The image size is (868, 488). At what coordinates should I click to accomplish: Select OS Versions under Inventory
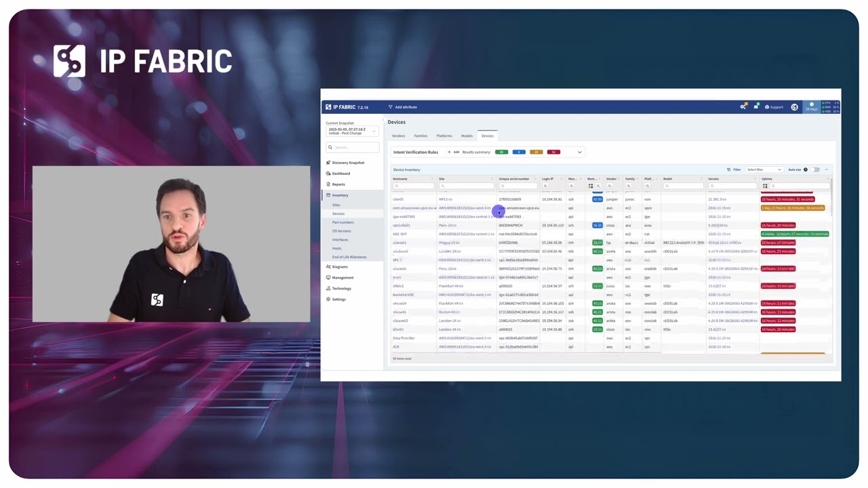[x=342, y=231]
